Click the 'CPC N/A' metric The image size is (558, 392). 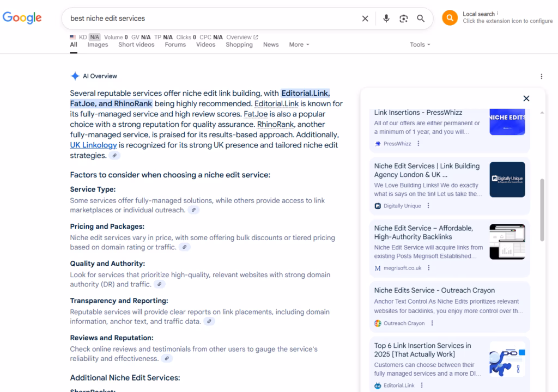[211, 37]
